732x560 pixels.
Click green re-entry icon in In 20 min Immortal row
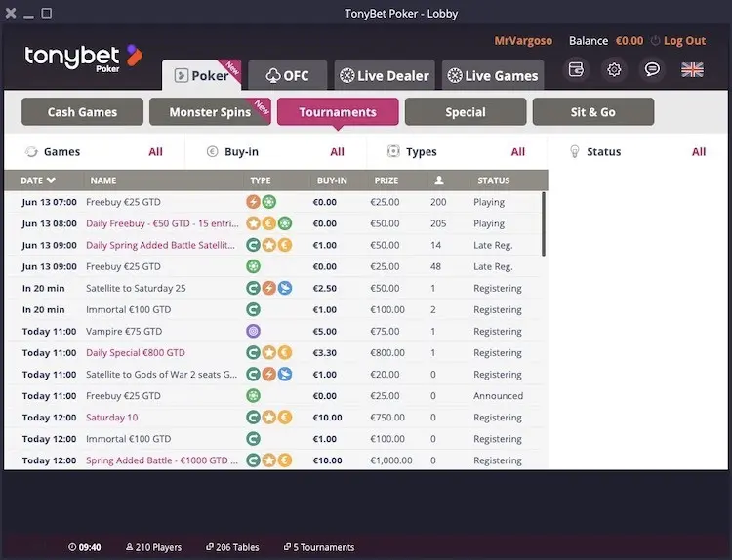(253, 309)
